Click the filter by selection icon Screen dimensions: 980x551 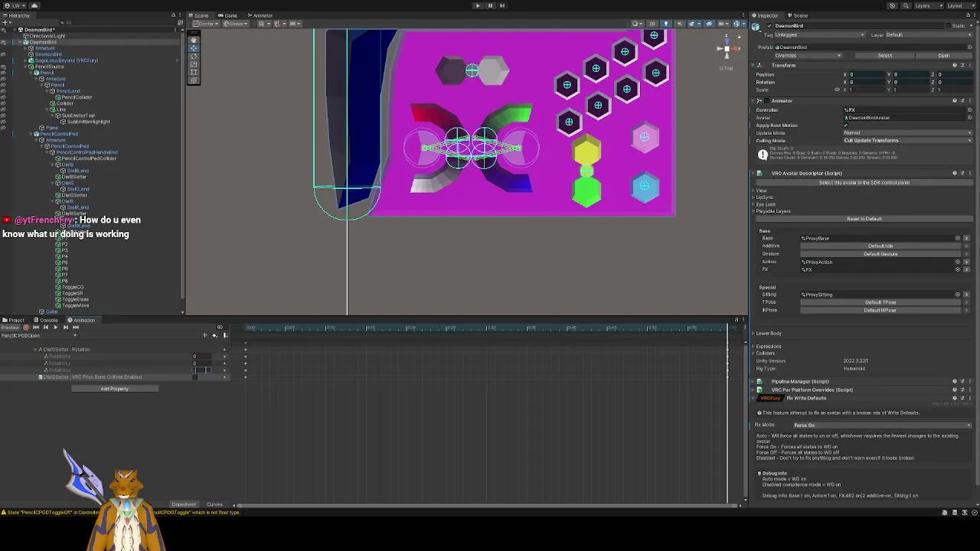pos(204,335)
